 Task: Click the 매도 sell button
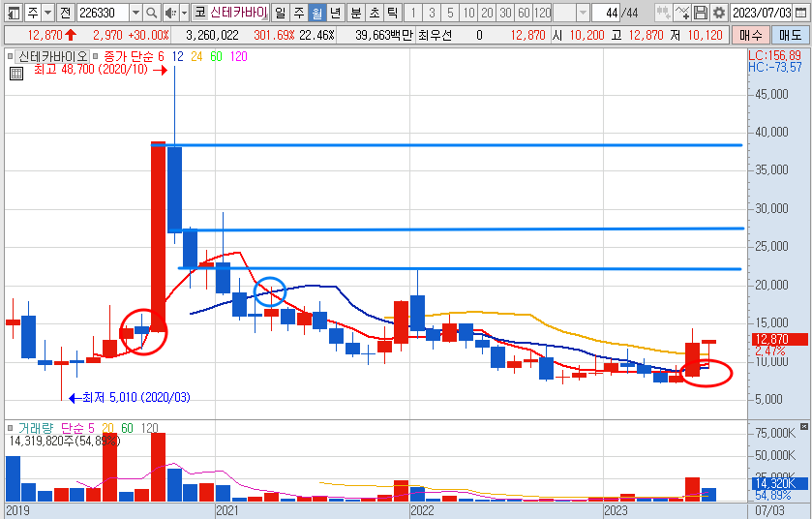click(790, 35)
